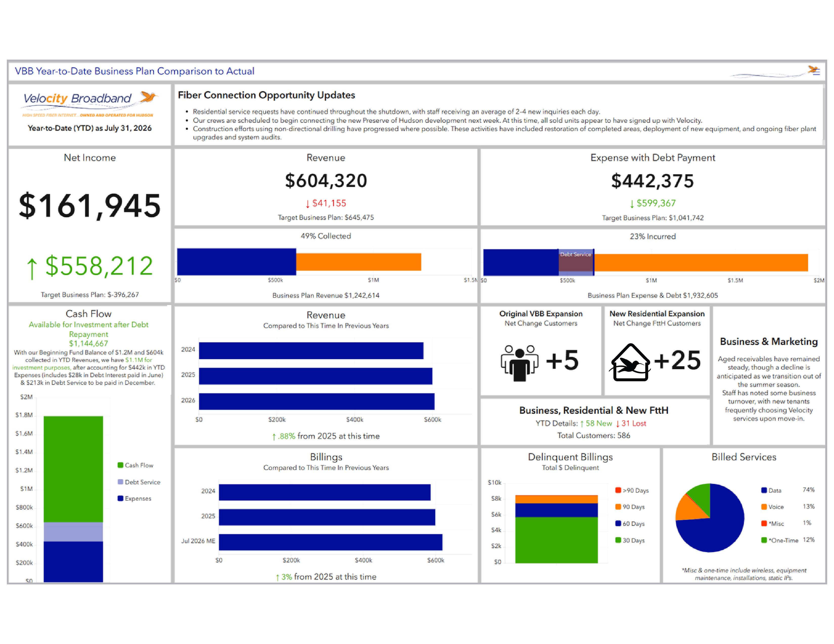Click the green 30 Days legend swatch
The height and width of the screenshot is (644, 834).
point(618,540)
